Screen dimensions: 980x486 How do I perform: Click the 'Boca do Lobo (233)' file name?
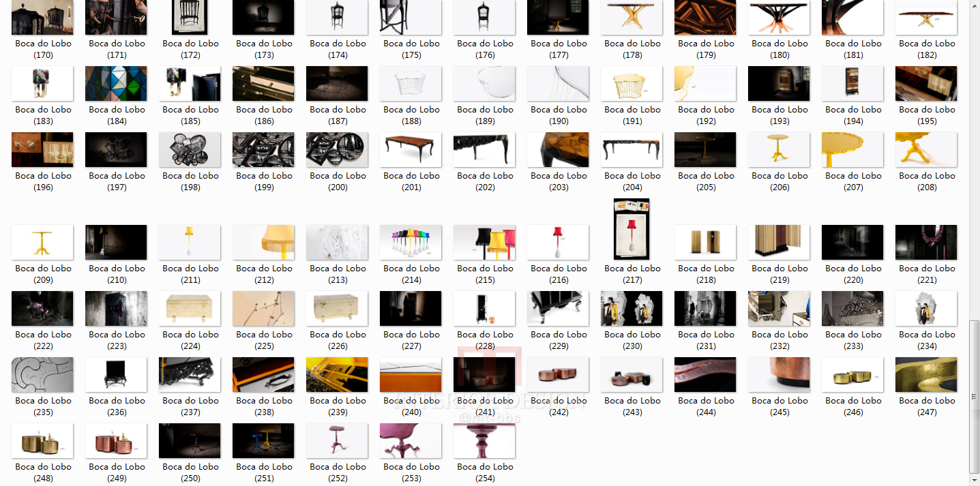852,340
